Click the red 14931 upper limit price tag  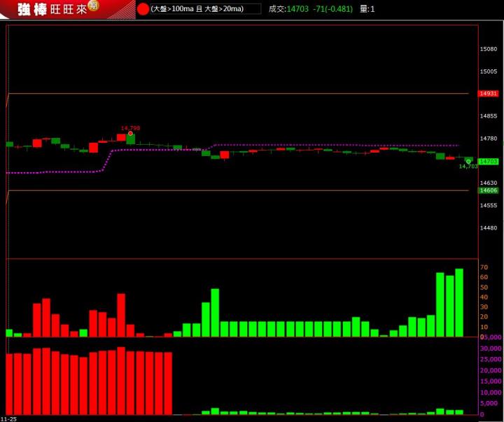click(489, 94)
